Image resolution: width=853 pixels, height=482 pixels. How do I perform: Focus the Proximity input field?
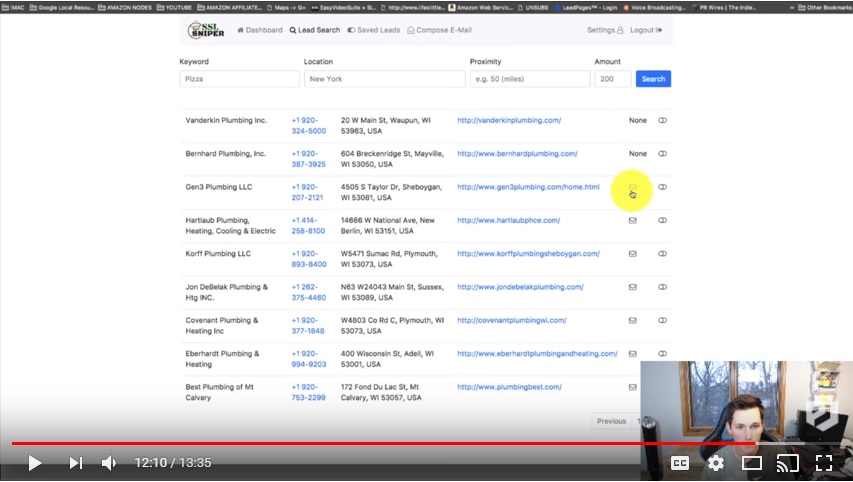click(x=530, y=79)
